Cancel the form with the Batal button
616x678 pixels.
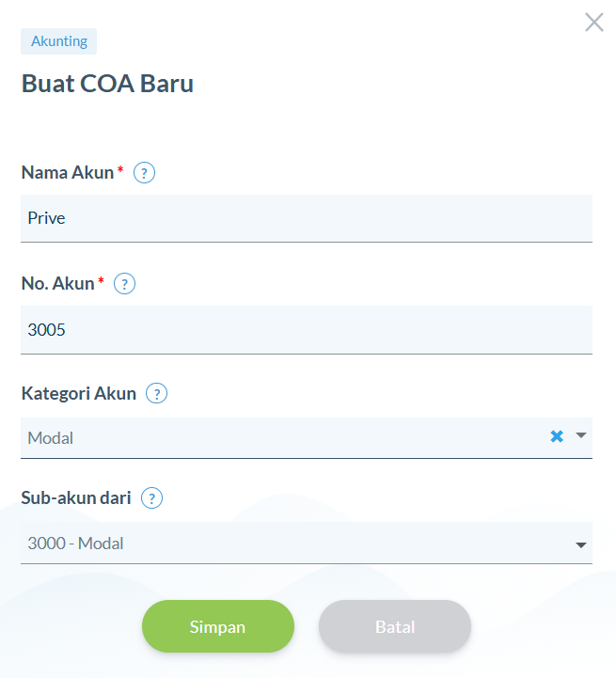coord(395,626)
